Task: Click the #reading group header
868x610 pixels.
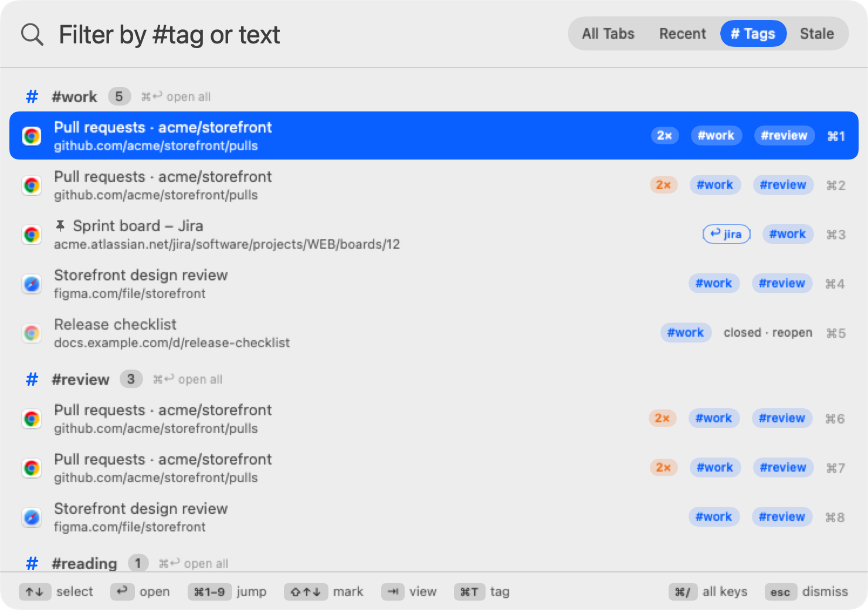Action: (x=84, y=564)
